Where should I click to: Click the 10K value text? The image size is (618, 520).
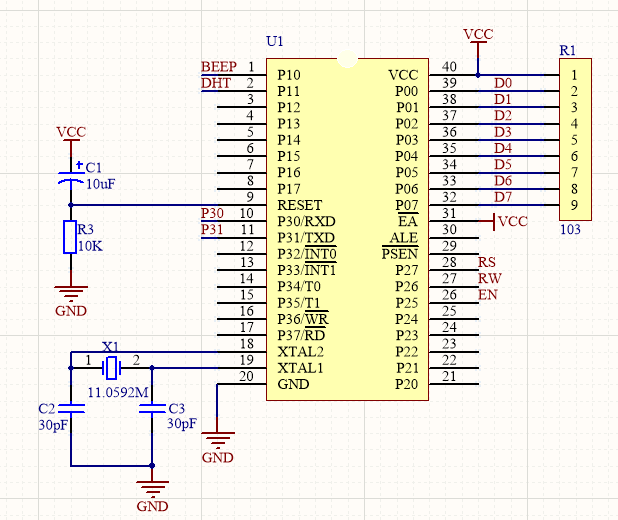[x=90, y=246]
